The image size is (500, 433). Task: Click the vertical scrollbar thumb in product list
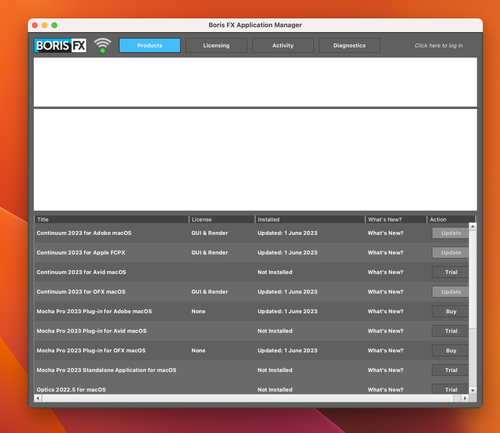coord(472,279)
